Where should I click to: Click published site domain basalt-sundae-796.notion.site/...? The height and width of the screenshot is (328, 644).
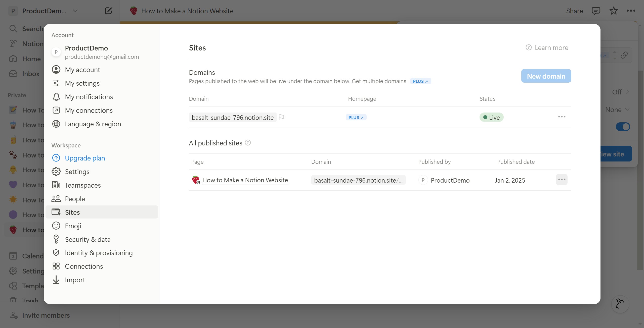coord(358,180)
